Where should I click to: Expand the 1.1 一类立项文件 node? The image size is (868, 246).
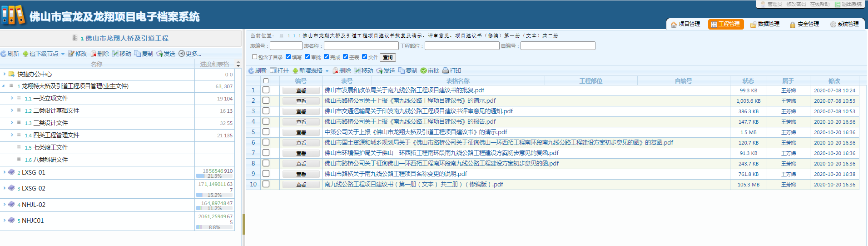pyautogui.click(x=12, y=98)
